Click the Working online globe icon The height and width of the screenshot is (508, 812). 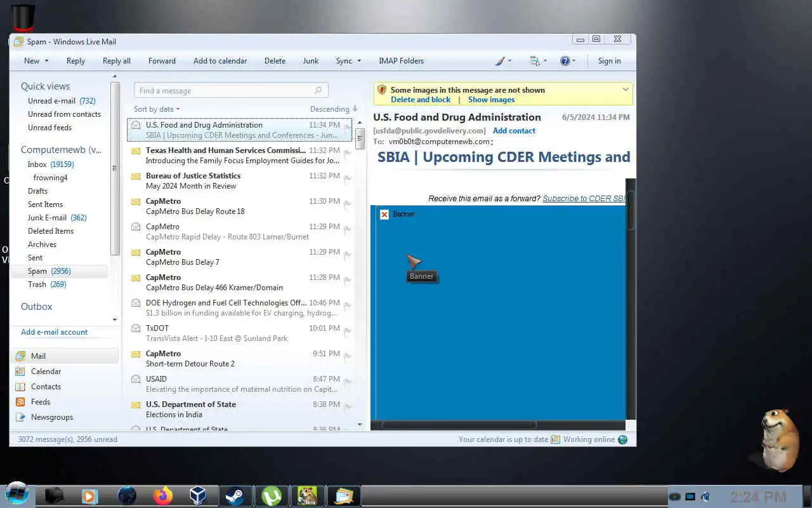tap(623, 439)
